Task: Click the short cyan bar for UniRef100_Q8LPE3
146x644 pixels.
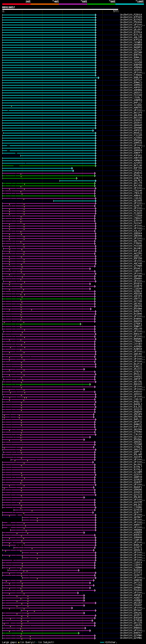Action: tap(78, 181)
